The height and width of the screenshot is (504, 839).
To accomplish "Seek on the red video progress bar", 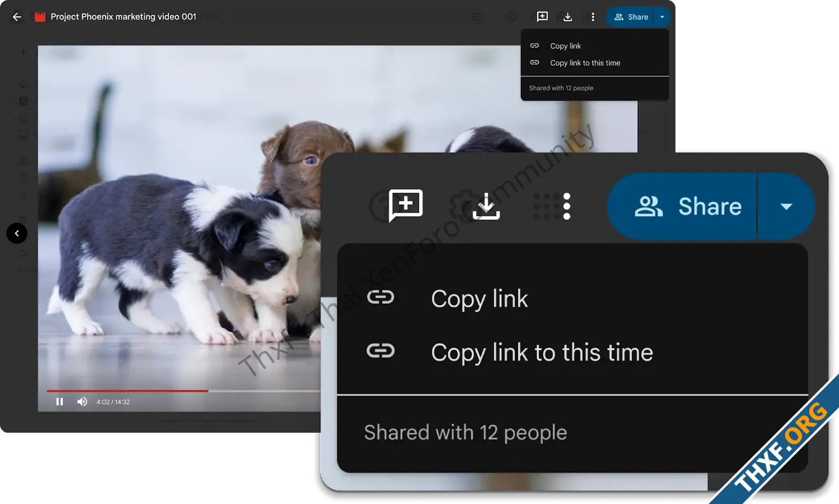I will pos(127,391).
